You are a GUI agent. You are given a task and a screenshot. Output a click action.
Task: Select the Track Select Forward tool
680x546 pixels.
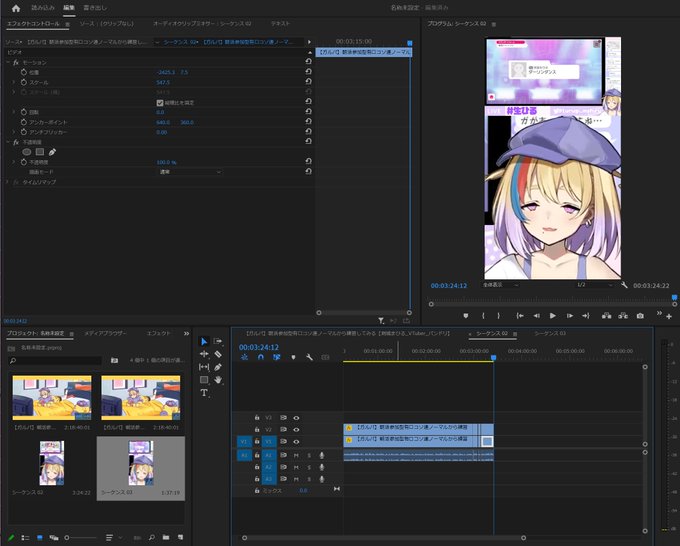[218, 341]
